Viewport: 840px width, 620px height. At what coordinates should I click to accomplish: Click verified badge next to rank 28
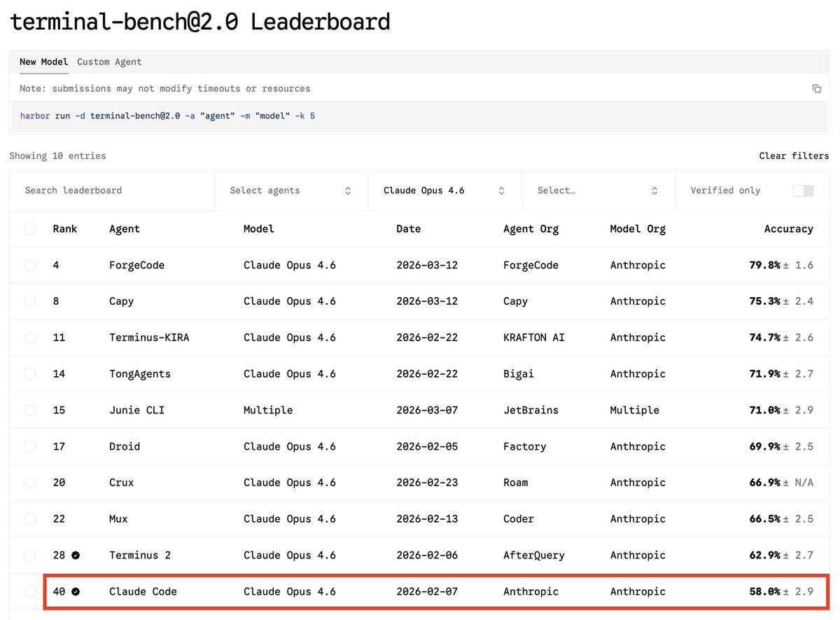click(x=76, y=555)
